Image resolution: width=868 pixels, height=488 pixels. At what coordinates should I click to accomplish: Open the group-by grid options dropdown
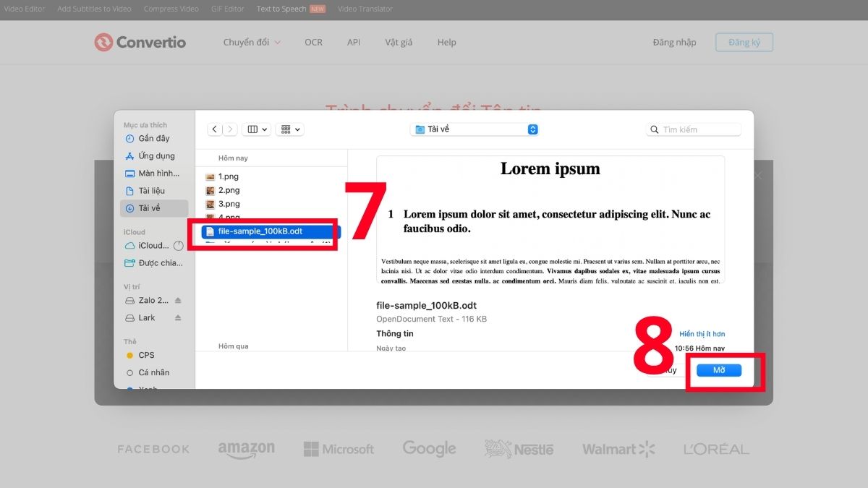(290, 129)
